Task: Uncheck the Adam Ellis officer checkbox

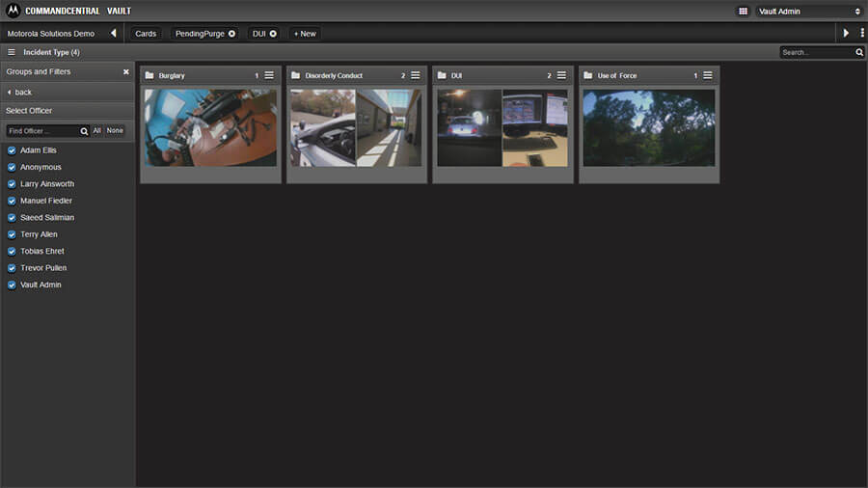Action: point(12,150)
